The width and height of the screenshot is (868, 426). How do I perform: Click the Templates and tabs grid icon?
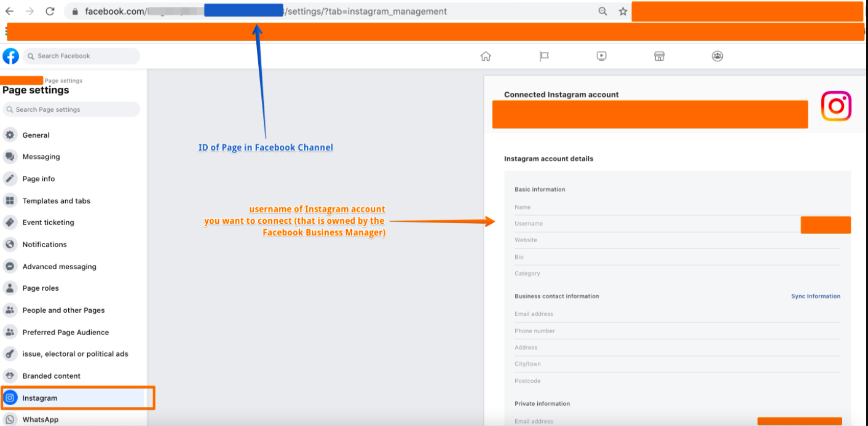point(10,201)
